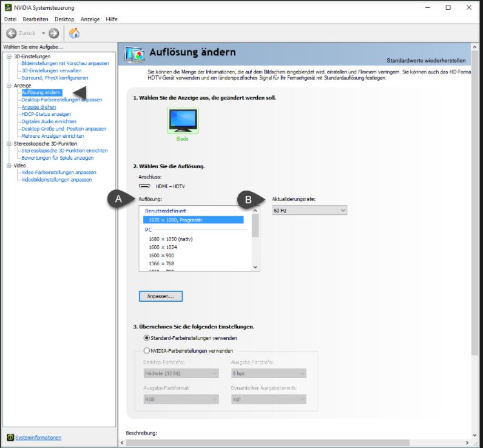This screenshot has width=483, height=448.
Task: Open Bewertungen für Spiele anzeigen
Action: (57, 158)
